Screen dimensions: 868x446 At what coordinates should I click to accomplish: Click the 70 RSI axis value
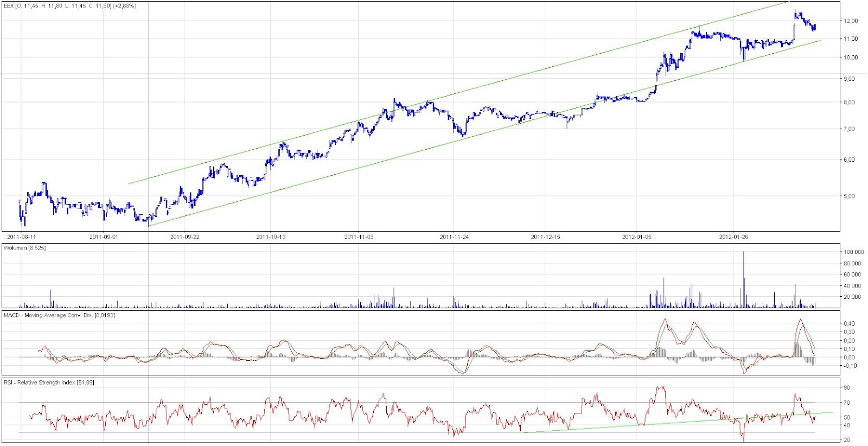pyautogui.click(x=847, y=403)
